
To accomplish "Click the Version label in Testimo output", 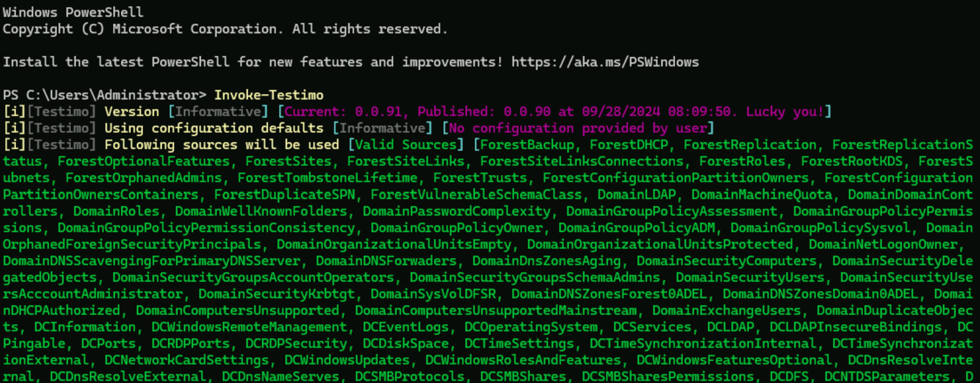I will (x=132, y=112).
